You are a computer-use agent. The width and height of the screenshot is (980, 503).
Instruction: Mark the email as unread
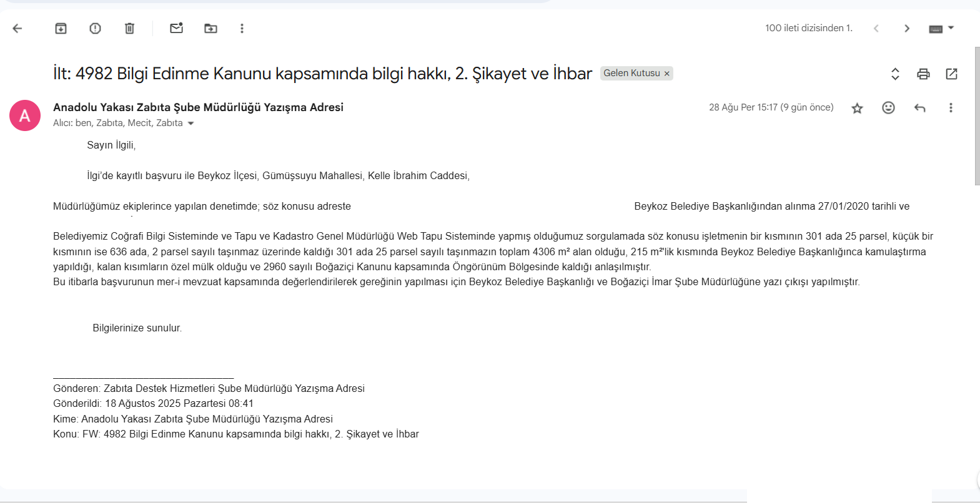coord(176,28)
